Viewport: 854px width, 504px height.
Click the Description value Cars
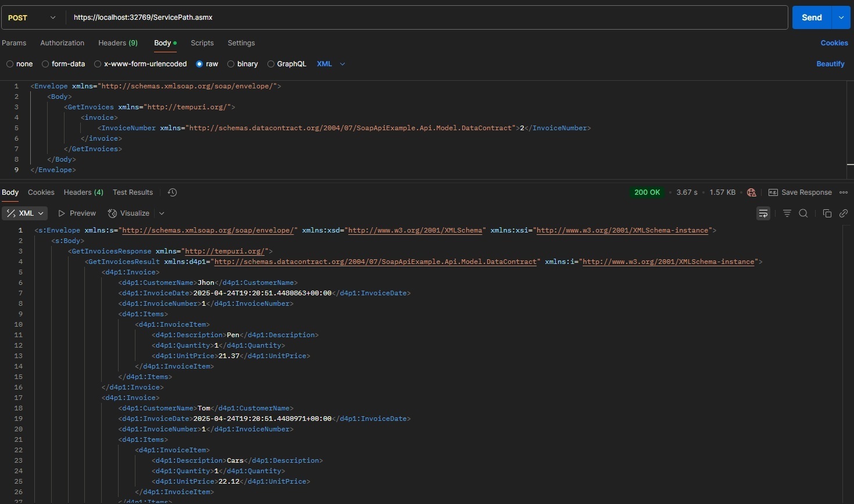235,460
